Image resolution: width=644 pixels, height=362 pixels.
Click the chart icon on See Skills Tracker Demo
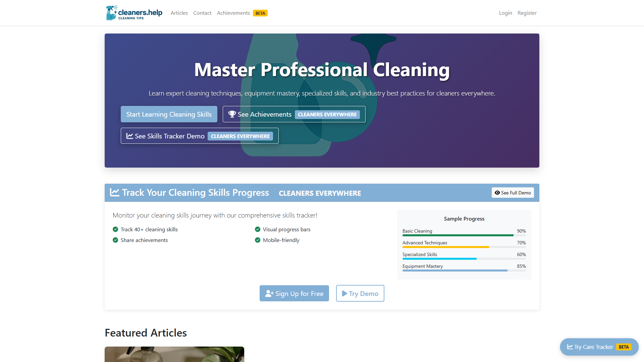[129, 136]
